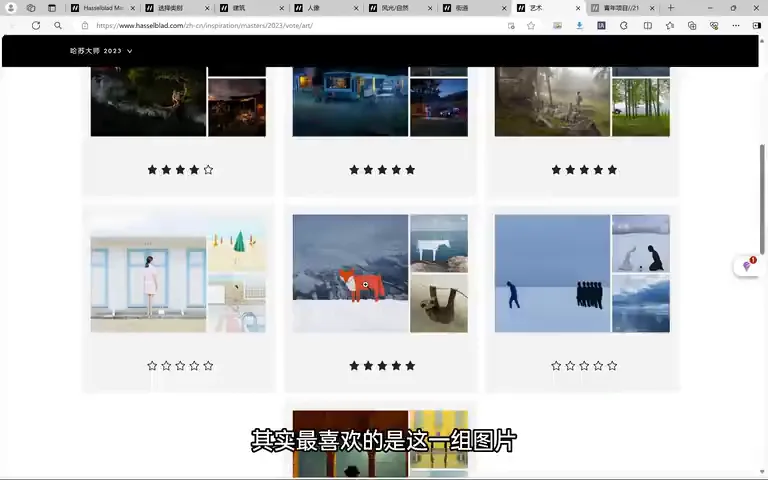The image size is (768, 480).
Task: Open the blue cloudy landscape thumbnail
Action: pyautogui.click(x=641, y=303)
